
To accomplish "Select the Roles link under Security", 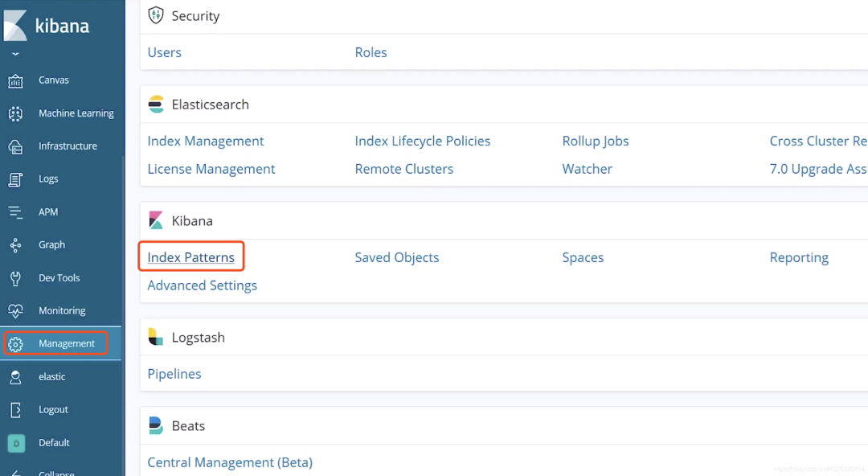I will (x=371, y=52).
